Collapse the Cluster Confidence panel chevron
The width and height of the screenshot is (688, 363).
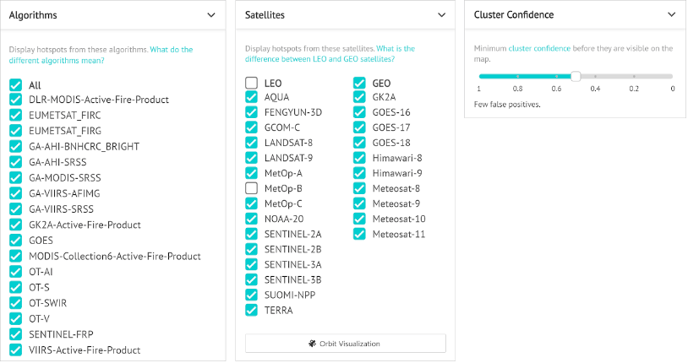[671, 14]
